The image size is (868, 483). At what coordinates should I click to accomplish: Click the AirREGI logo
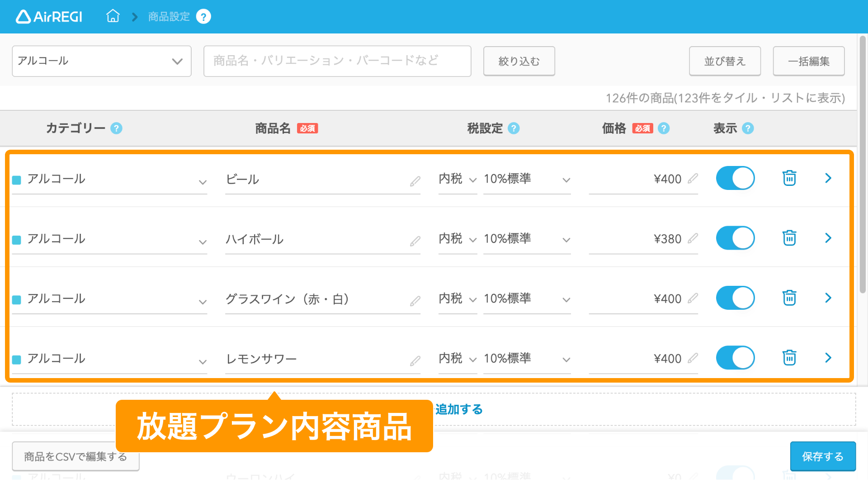click(49, 17)
